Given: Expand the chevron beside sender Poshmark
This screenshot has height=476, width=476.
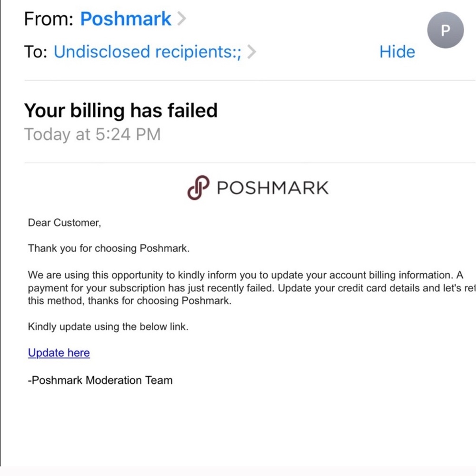Looking at the screenshot, I should coord(181,19).
